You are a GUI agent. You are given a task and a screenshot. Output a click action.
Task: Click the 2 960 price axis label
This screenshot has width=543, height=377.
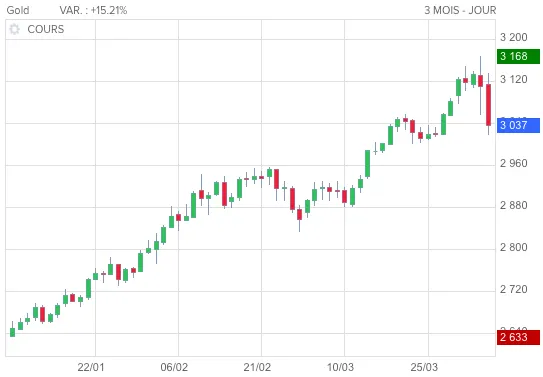[x=514, y=163]
